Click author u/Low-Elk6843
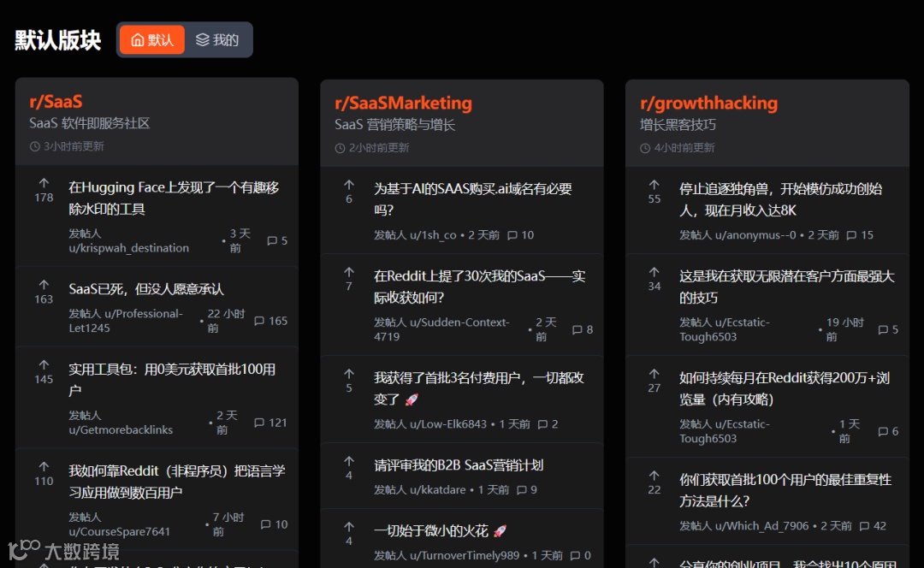This screenshot has height=568, width=924. (448, 424)
